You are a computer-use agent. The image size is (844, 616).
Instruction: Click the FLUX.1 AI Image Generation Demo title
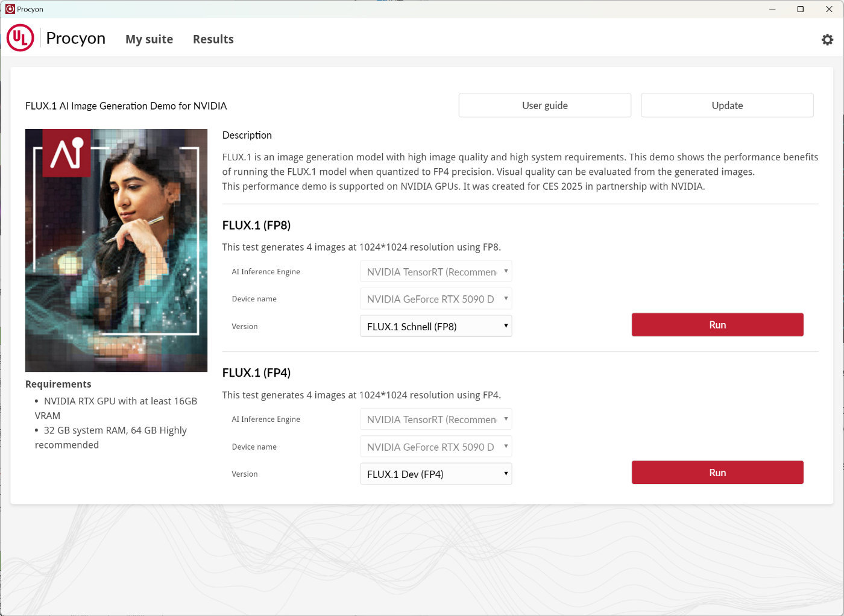click(x=126, y=106)
